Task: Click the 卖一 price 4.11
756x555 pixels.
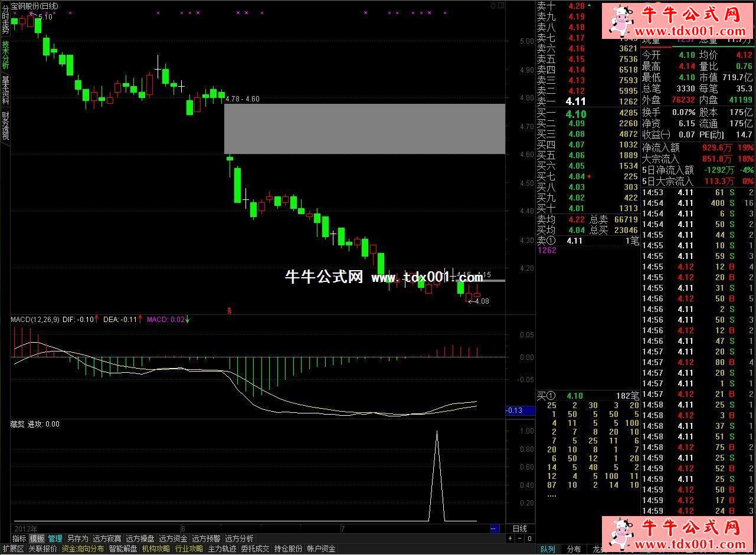Action: 575,101
